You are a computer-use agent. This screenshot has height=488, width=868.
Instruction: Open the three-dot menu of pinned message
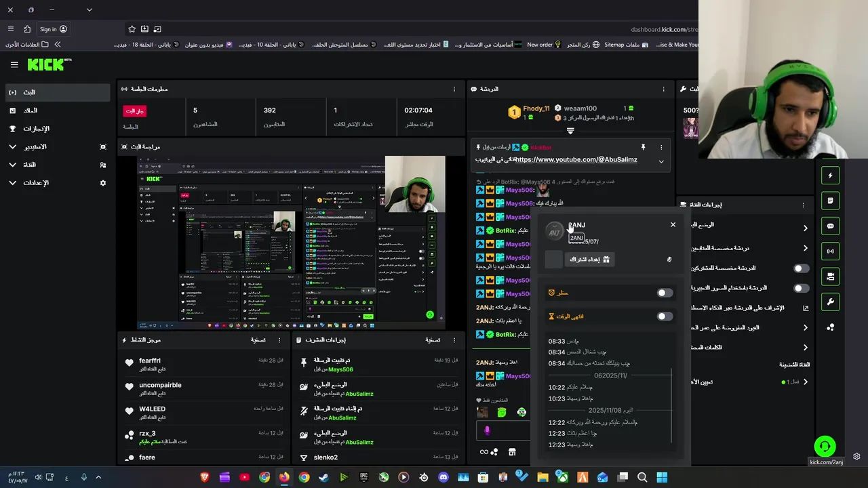tap(661, 147)
